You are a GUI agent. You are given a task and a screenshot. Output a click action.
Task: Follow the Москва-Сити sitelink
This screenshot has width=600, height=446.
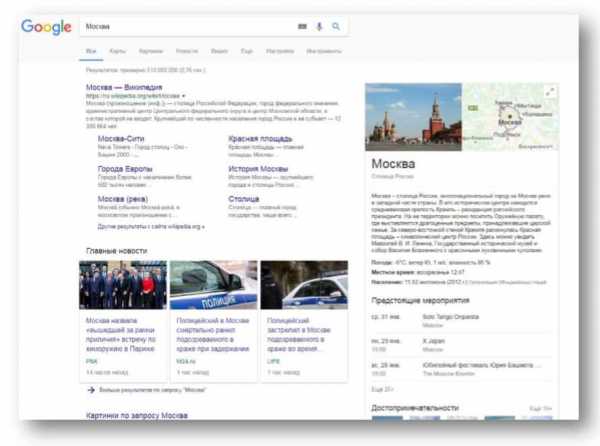123,140
